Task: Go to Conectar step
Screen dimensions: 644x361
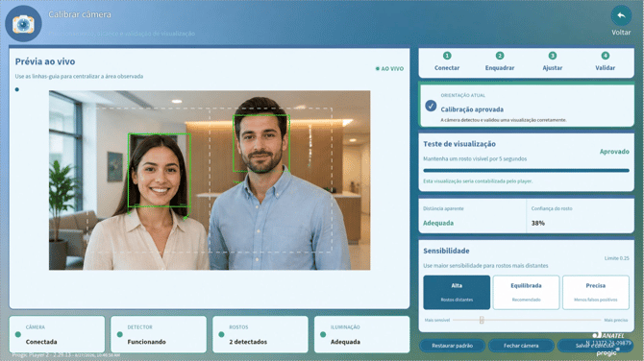Action: point(447,62)
